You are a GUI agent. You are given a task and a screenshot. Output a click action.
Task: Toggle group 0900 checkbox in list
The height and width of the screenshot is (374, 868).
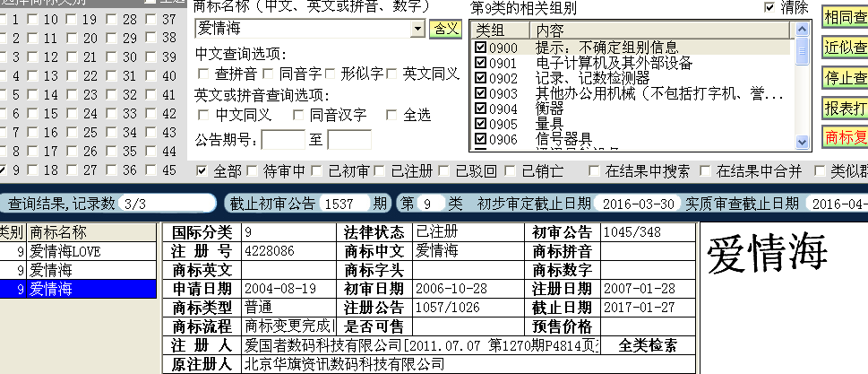click(x=480, y=48)
